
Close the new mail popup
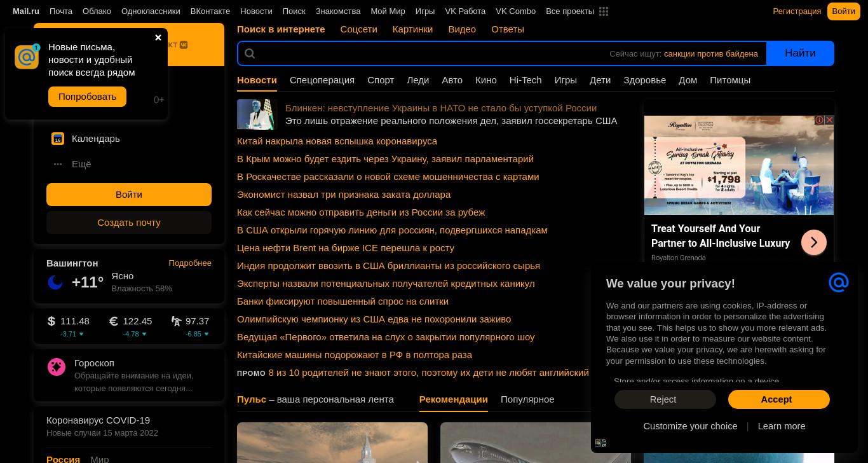pos(158,38)
